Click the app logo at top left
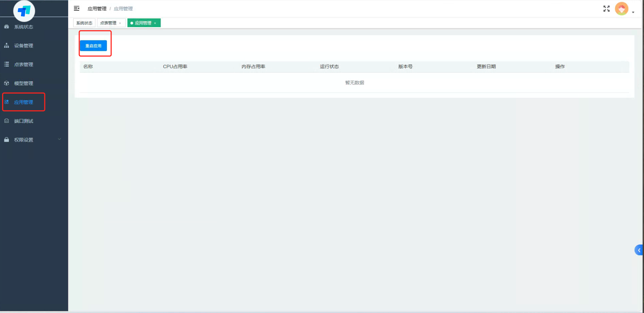 (x=24, y=11)
